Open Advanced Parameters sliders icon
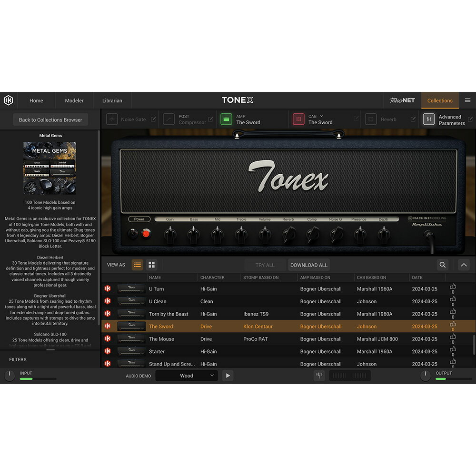476x476 pixels. (x=429, y=119)
